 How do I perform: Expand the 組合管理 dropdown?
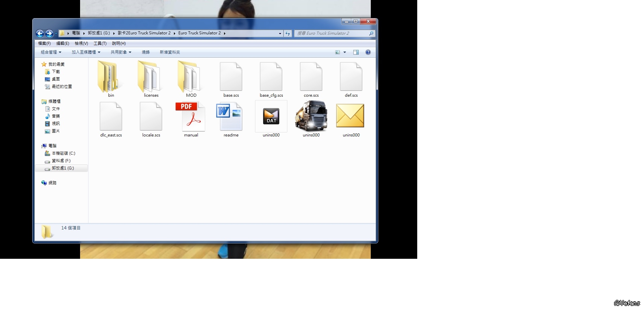click(51, 52)
